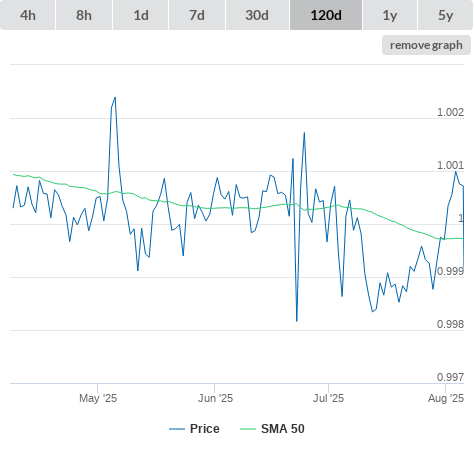Switch to the 8h time range
The image size is (474, 455).
[x=84, y=15]
